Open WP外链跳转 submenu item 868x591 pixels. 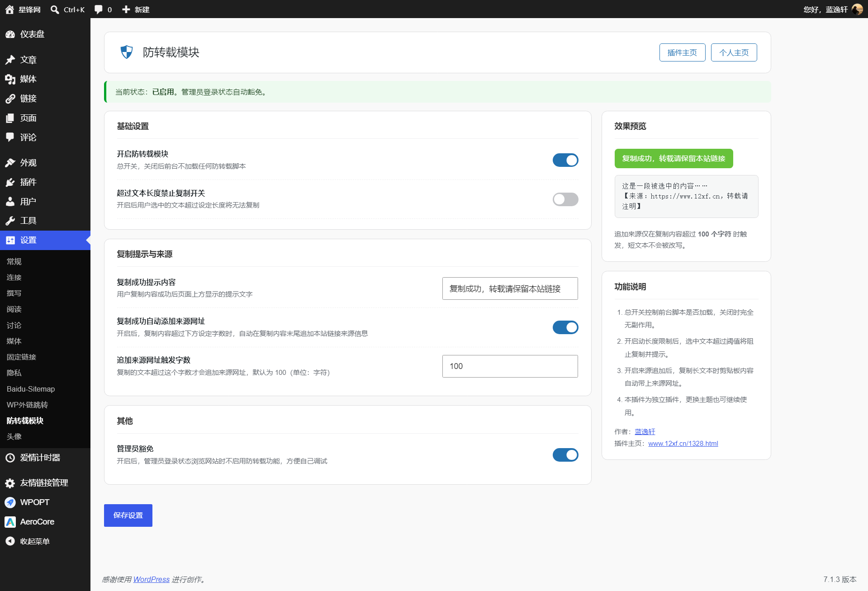(27, 405)
